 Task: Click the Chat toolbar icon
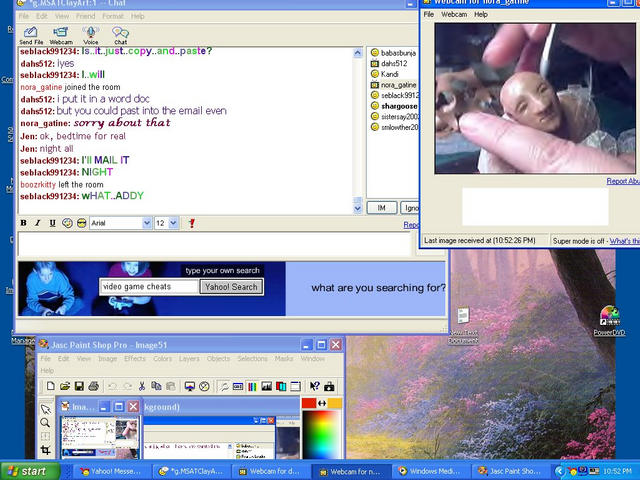coord(120,35)
